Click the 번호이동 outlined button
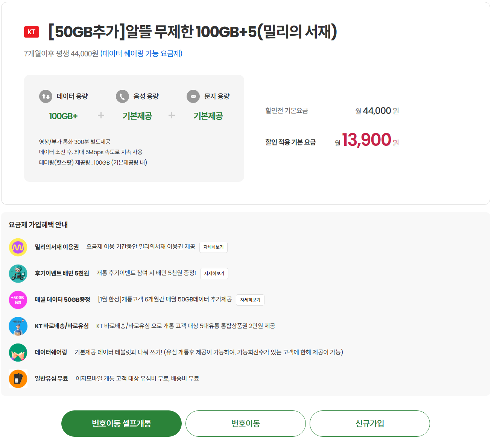This screenshot has width=503, height=448. click(246, 424)
